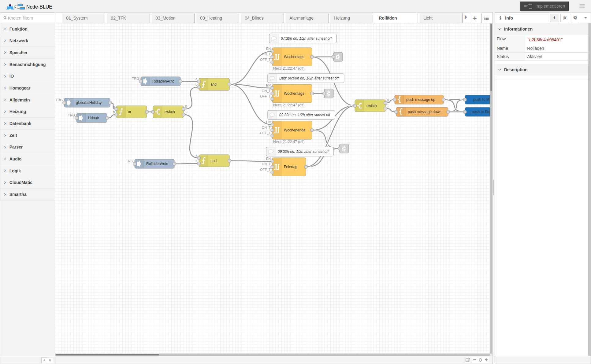This screenshot has height=364, width=591.
Task: Switch to the Heizung flow tab
Action: click(x=352, y=18)
